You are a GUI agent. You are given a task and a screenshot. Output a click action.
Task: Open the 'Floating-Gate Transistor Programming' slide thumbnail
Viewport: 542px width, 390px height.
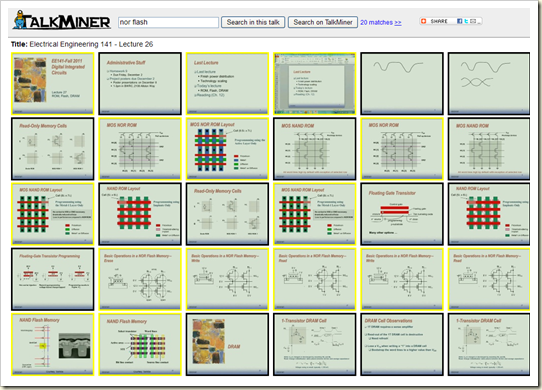[53, 279]
